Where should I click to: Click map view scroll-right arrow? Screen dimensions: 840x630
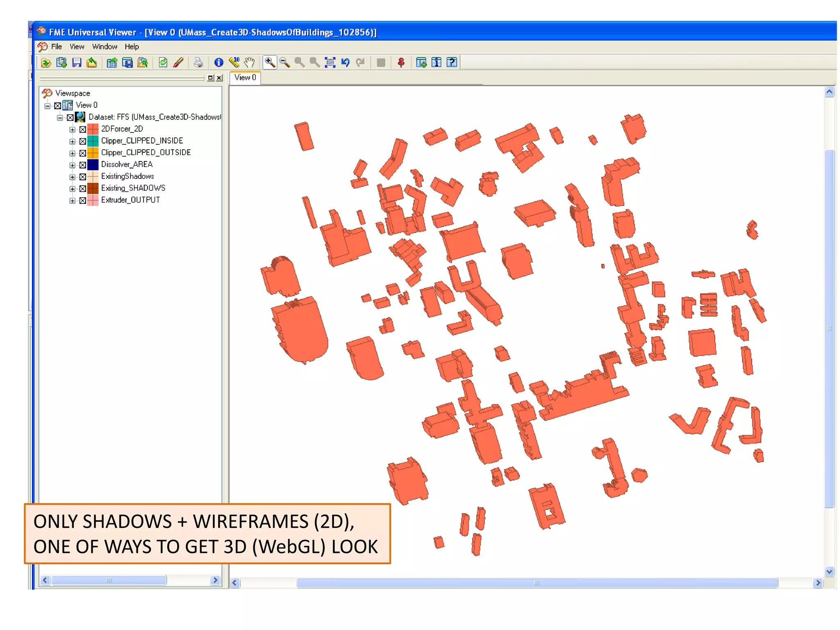tap(818, 582)
